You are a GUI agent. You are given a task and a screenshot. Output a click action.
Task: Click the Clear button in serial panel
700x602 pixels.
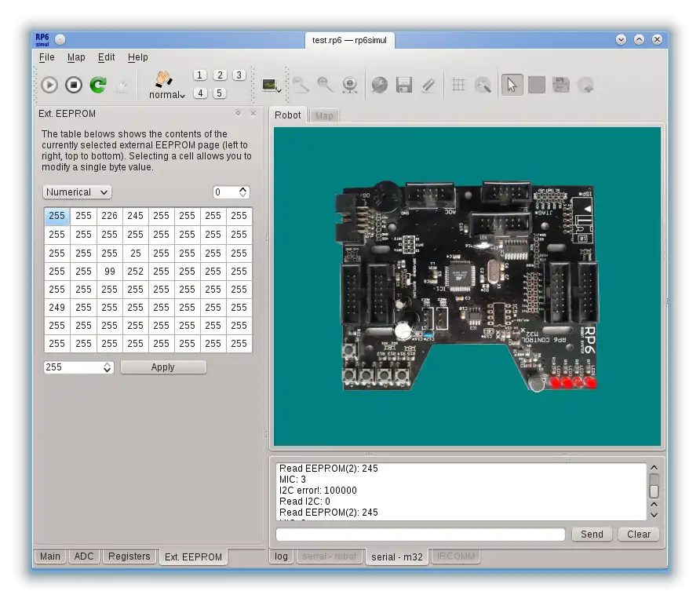coord(639,535)
